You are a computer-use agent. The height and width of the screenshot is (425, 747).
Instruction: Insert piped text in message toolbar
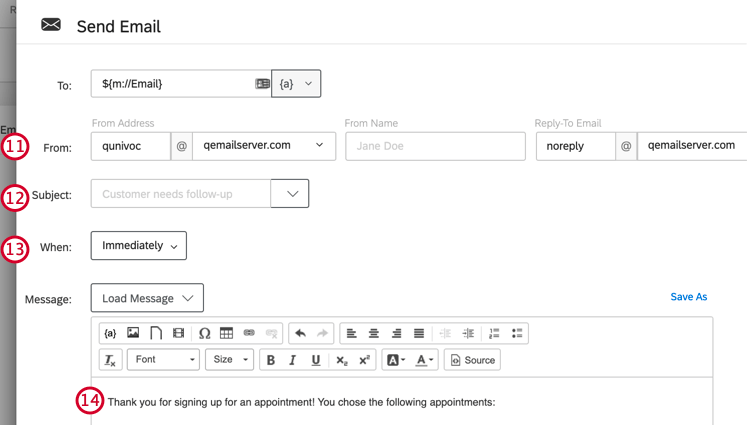point(110,333)
